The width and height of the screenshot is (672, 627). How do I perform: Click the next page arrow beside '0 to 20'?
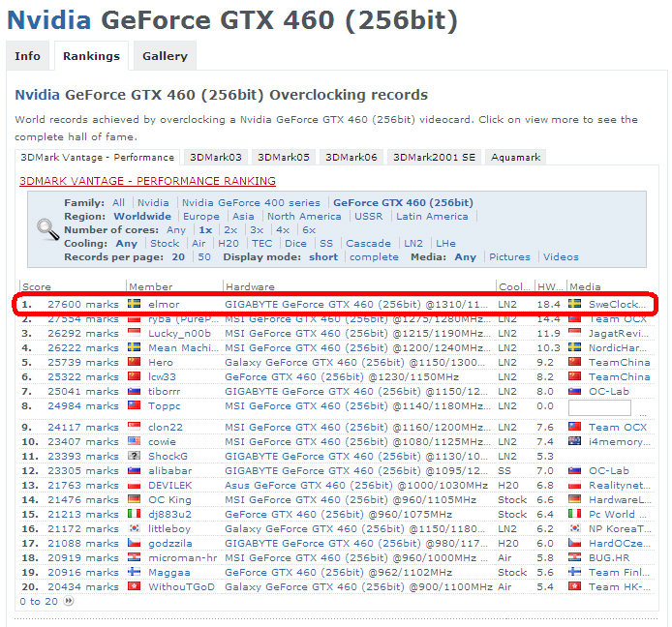tap(68, 601)
